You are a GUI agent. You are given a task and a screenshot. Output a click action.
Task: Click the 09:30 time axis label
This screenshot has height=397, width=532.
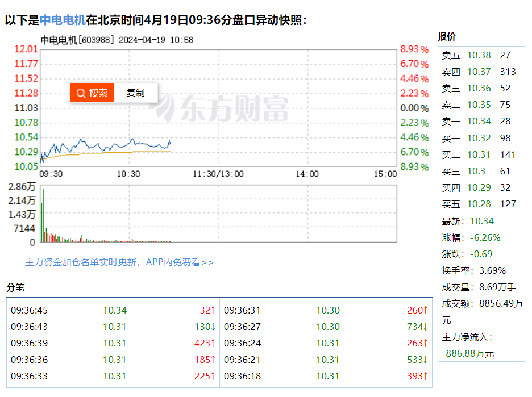[x=51, y=174]
